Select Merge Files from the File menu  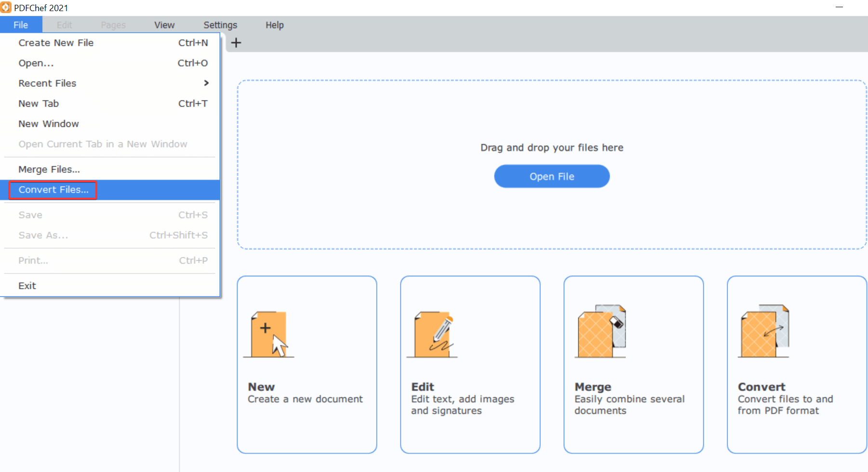point(49,169)
